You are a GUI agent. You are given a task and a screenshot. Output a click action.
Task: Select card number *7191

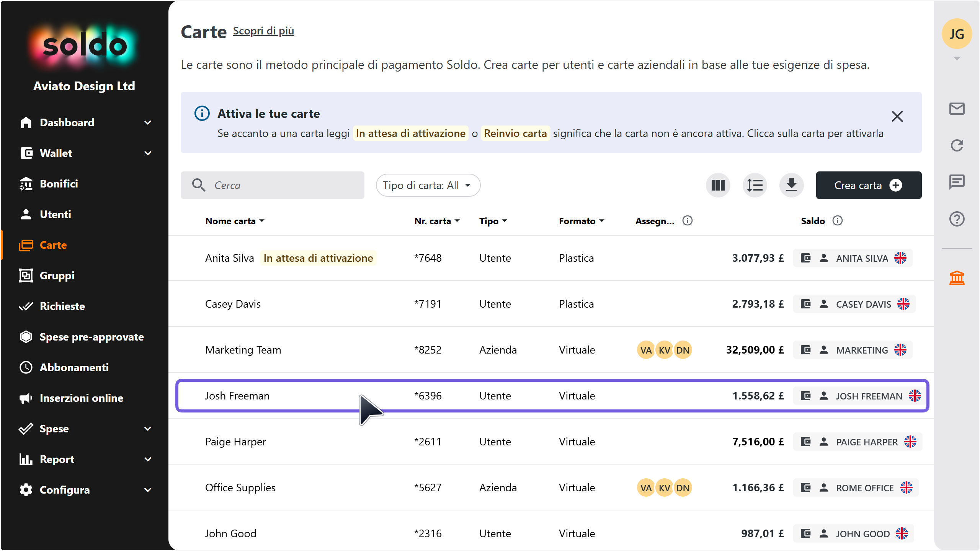(x=428, y=304)
